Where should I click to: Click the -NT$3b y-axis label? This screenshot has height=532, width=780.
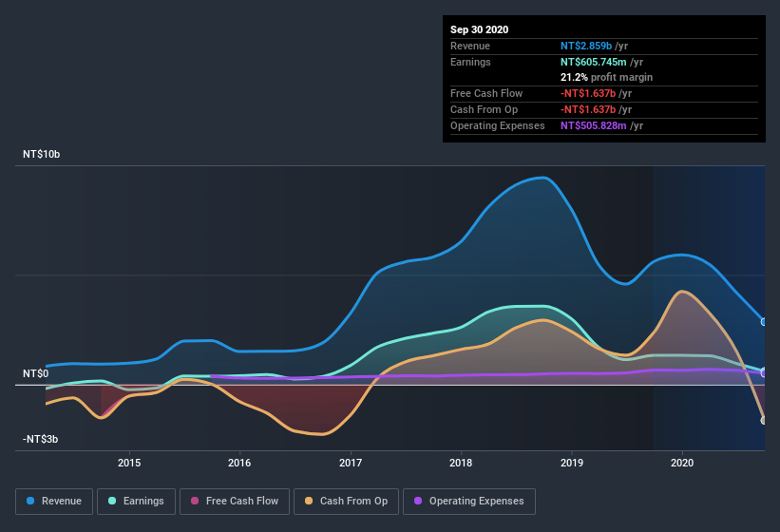click(x=40, y=439)
